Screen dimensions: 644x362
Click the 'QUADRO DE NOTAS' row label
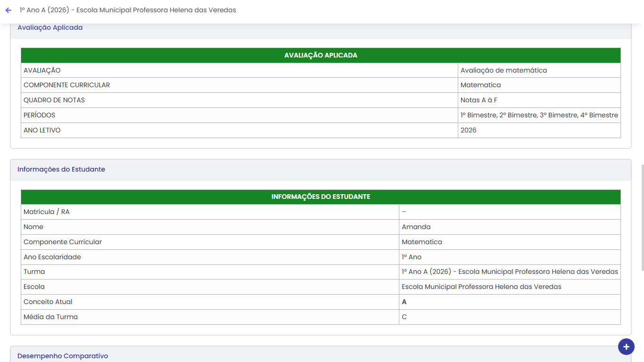[54, 100]
